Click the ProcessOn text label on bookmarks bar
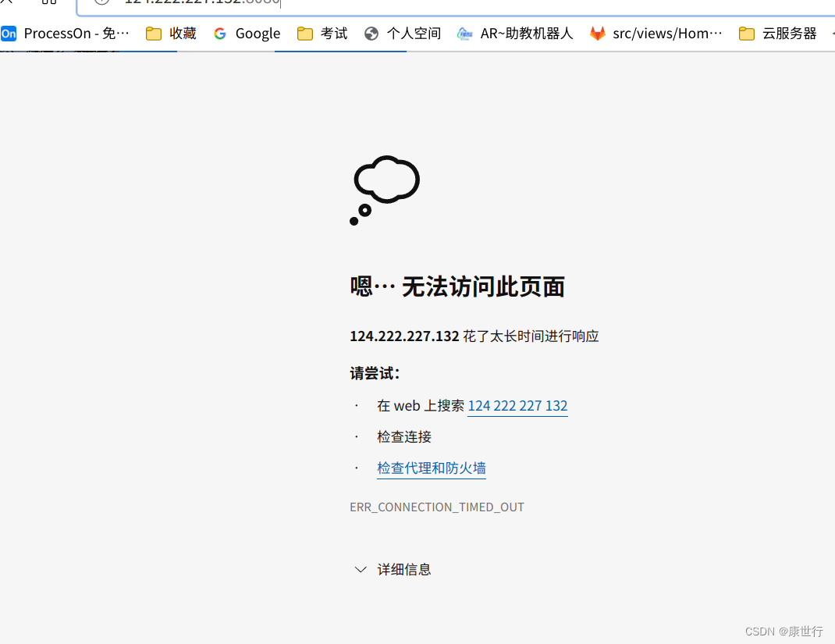The image size is (835, 644). (75, 34)
